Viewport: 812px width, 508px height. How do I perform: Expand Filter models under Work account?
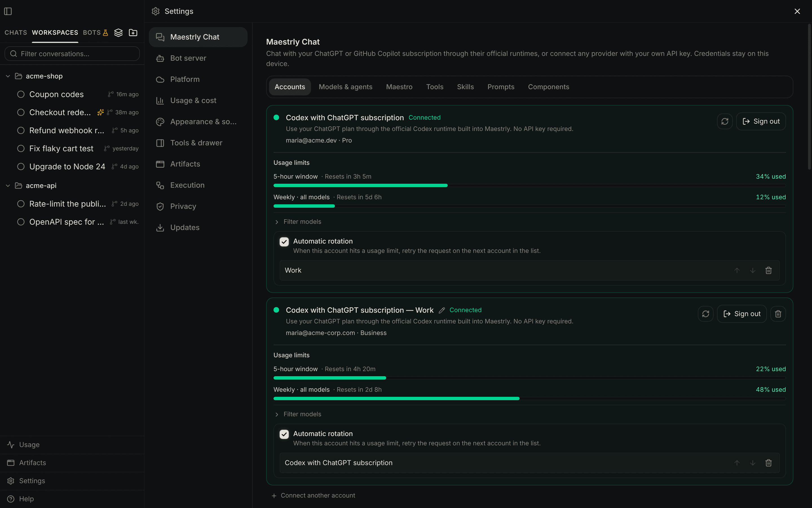click(x=298, y=414)
